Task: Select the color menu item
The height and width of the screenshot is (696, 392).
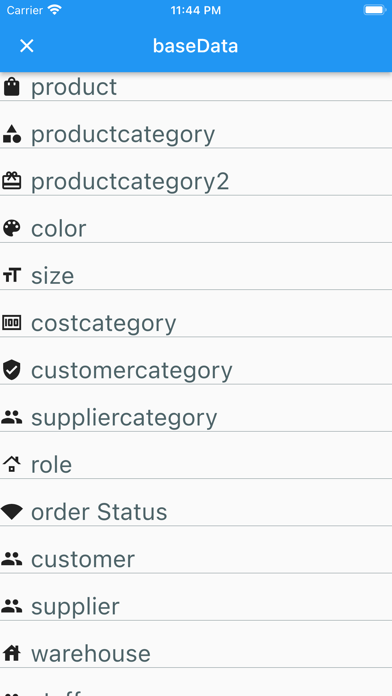Action: [x=196, y=229]
